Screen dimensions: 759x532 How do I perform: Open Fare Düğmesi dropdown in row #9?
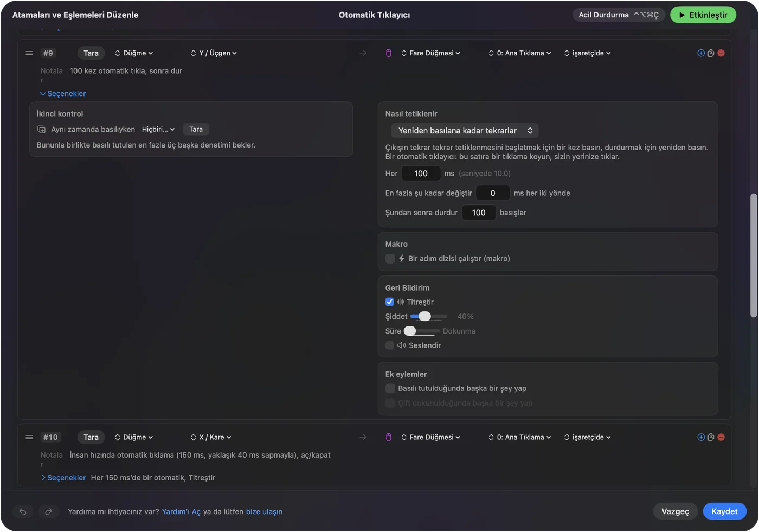(431, 53)
